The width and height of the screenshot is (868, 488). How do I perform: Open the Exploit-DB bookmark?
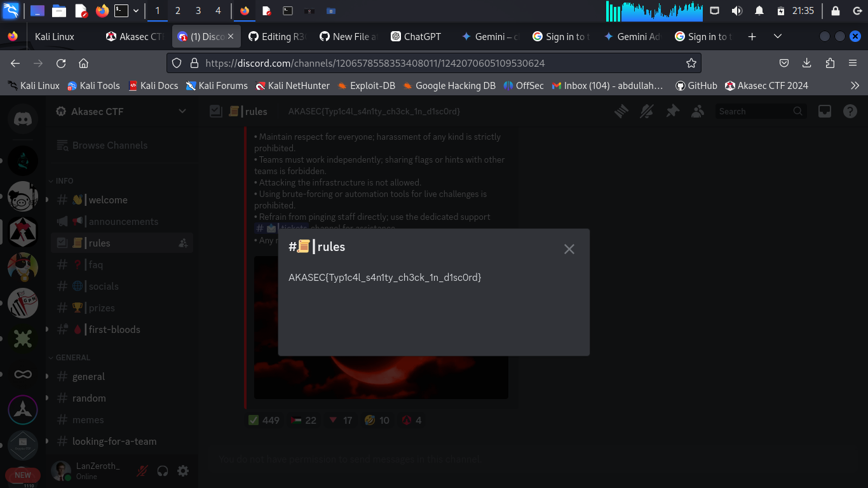coord(366,85)
